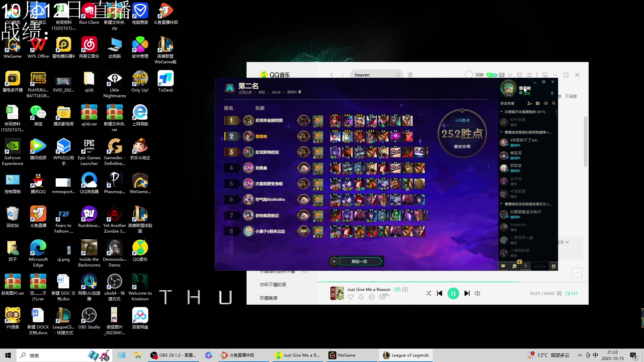The width and height of the screenshot is (644, 362).
Task: Skip to next track in QQ Music
Action: click(467, 293)
